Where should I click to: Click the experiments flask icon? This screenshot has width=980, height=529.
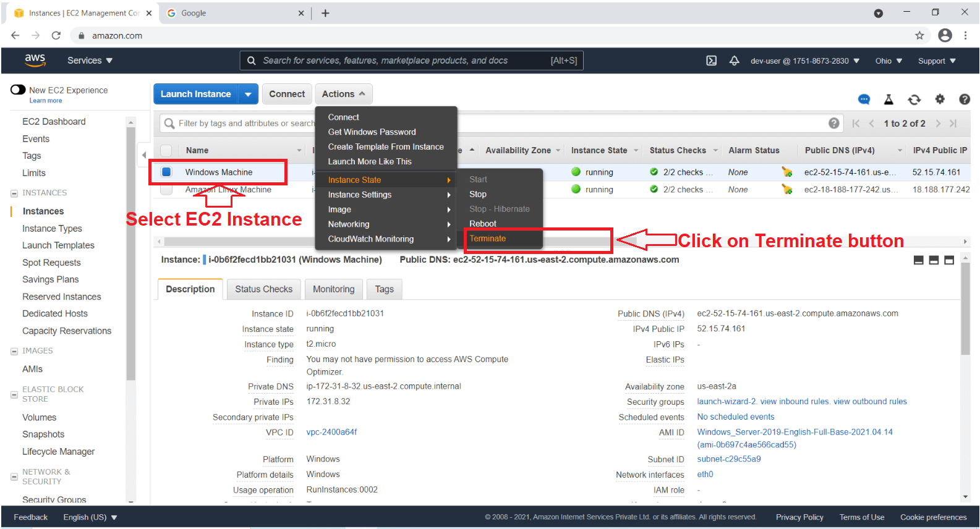(x=888, y=99)
